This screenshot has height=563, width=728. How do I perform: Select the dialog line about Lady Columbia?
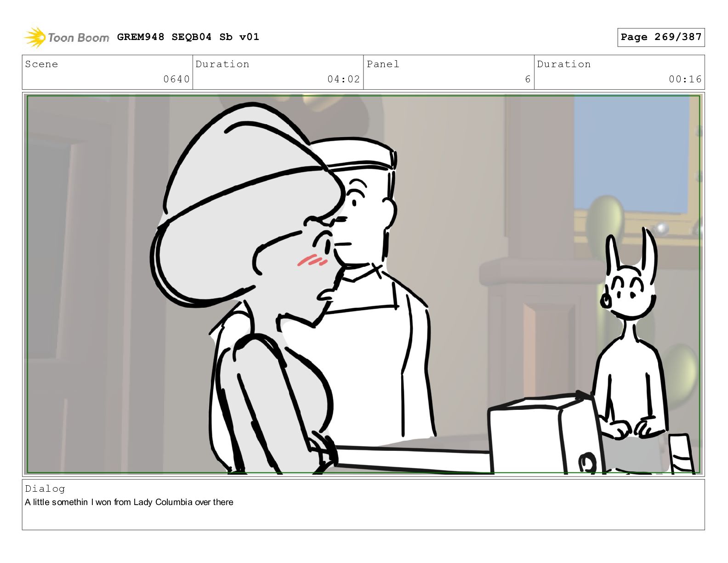tap(129, 502)
